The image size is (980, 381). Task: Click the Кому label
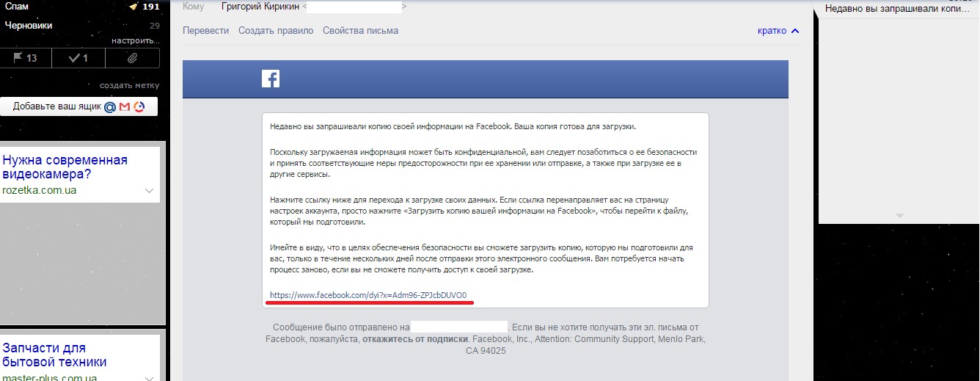[194, 7]
